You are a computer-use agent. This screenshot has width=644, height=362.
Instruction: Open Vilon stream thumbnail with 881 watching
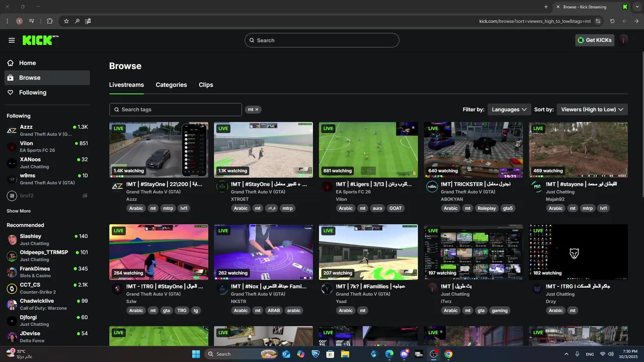368,150
